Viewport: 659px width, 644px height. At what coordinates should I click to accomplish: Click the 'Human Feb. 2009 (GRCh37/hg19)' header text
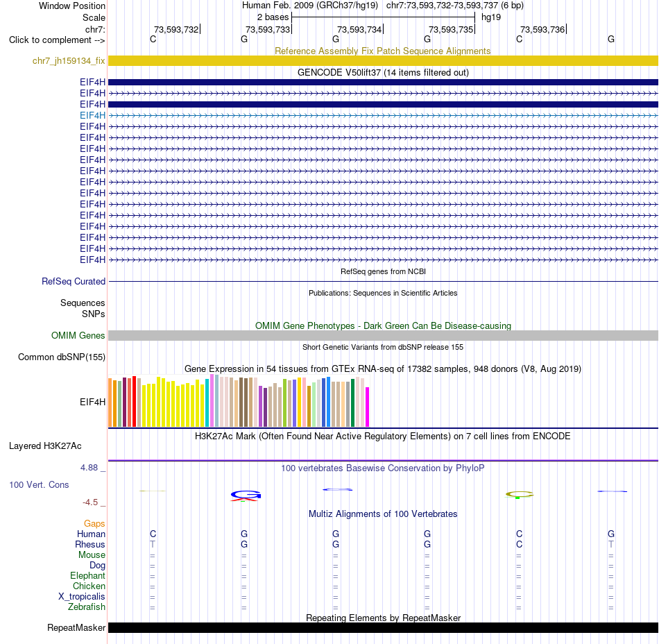(310, 6)
